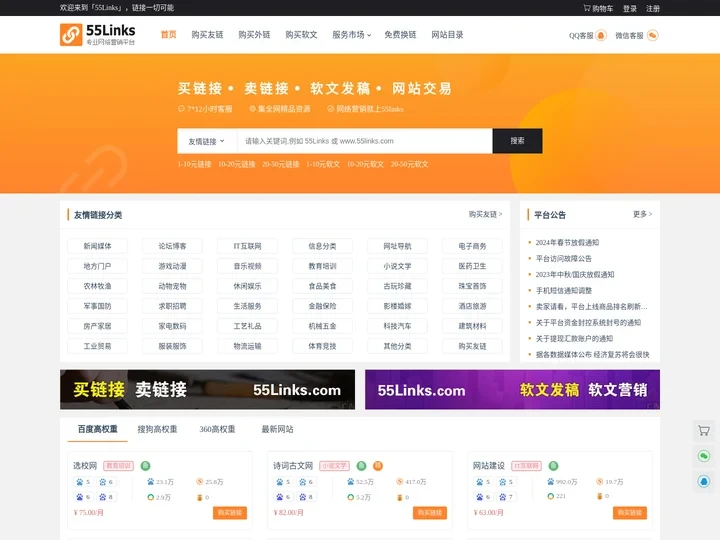Open the floating cart icon on right side
Viewport: 720px width, 540px height.
click(x=703, y=431)
